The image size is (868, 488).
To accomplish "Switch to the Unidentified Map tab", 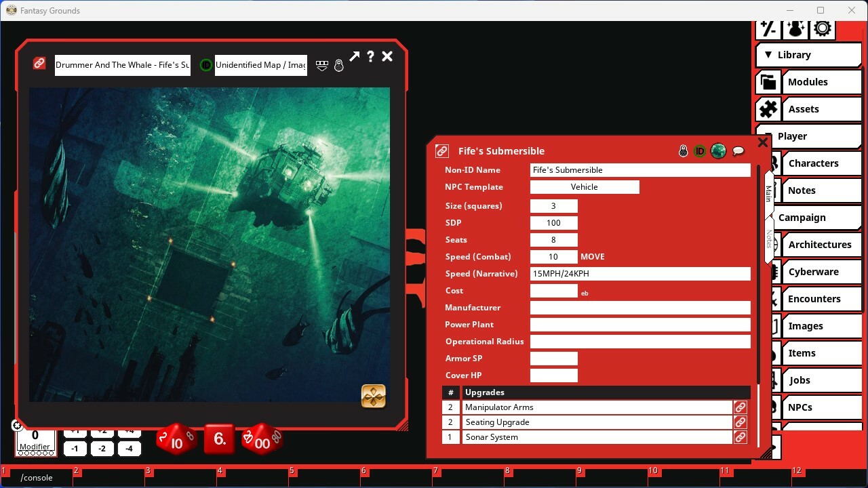I will (260, 65).
